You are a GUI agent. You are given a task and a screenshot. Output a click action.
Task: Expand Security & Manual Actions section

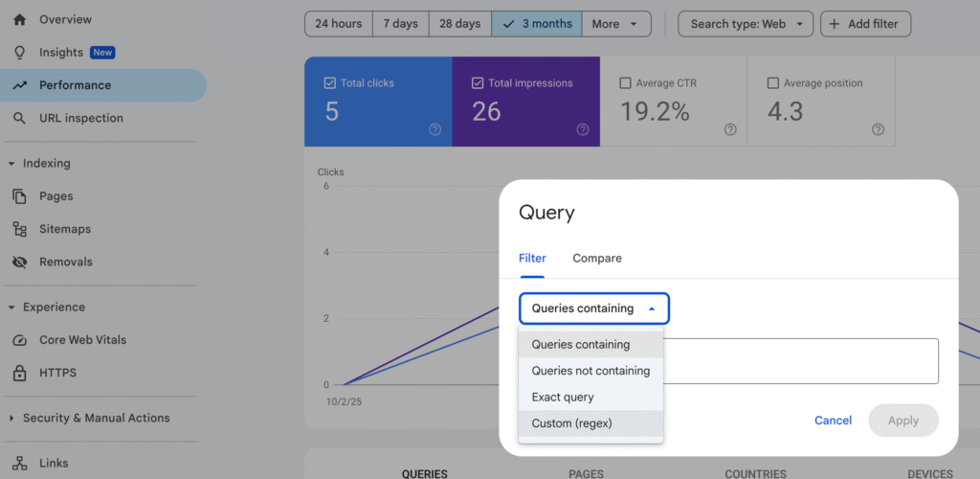tap(11, 419)
